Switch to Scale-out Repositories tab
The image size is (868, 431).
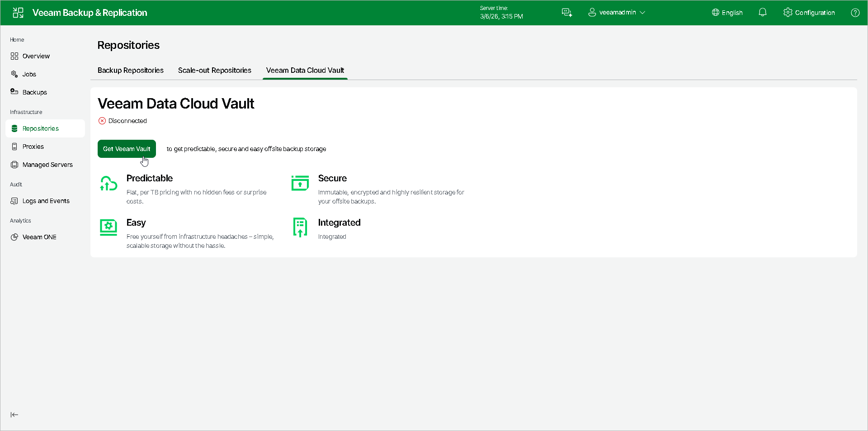click(x=215, y=71)
